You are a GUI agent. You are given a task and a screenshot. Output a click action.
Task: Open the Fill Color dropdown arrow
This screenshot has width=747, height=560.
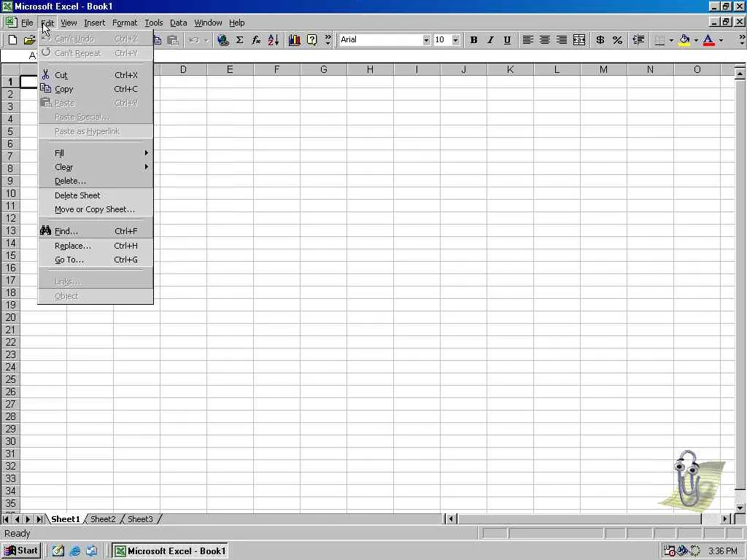(696, 40)
